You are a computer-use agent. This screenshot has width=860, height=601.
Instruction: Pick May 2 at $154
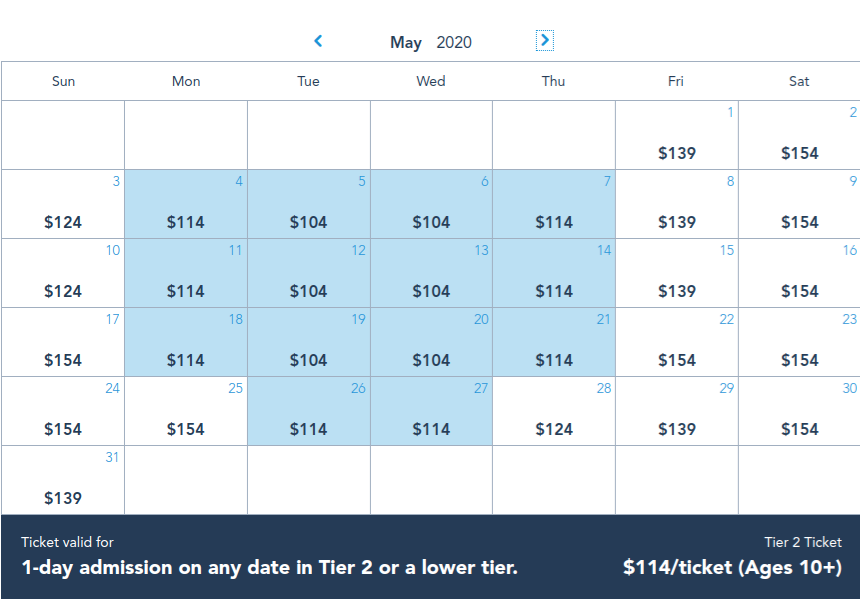pos(799,135)
